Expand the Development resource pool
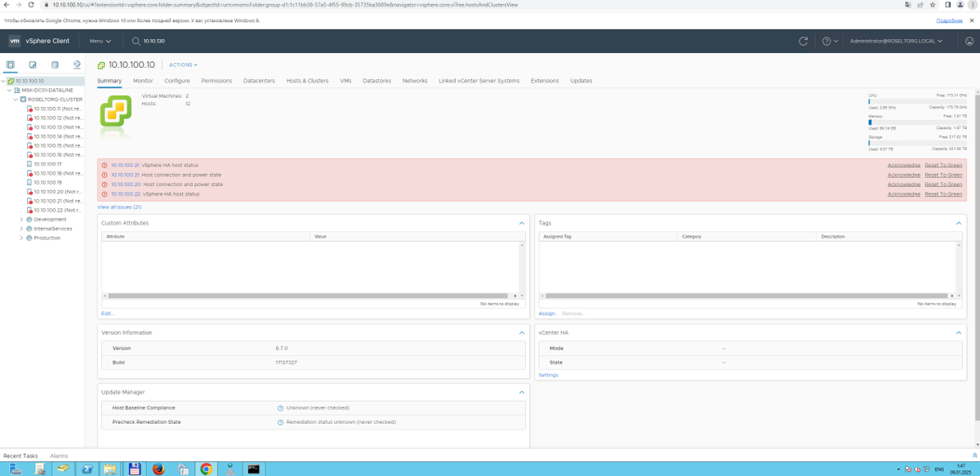980x476 pixels. pos(22,220)
